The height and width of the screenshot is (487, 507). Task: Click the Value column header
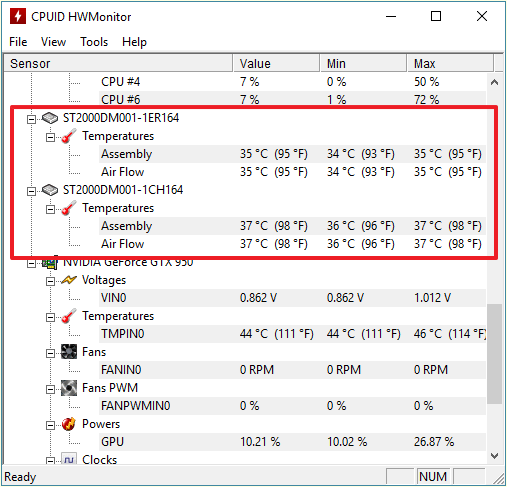point(277,63)
